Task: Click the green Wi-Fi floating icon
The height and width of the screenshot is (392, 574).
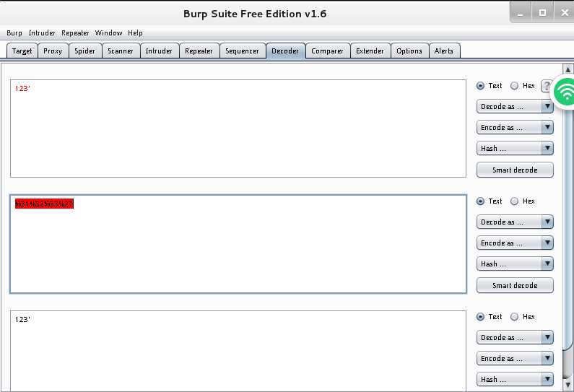Action: click(x=564, y=92)
